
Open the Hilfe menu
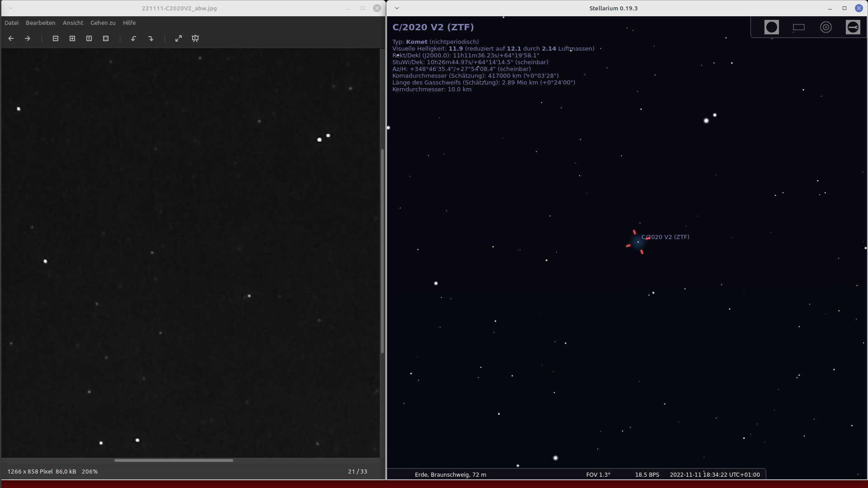(129, 23)
